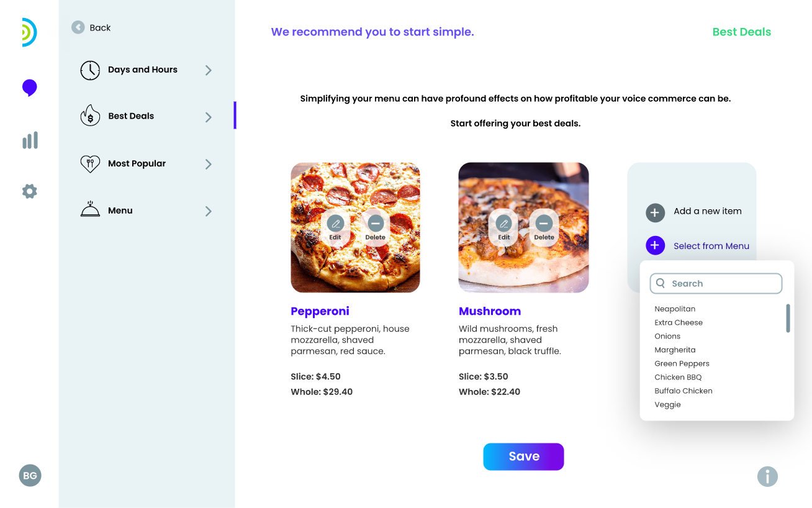Screen dimensions: 812x508
Task: Expand the Menu section chevron
Action: pyautogui.click(x=209, y=211)
